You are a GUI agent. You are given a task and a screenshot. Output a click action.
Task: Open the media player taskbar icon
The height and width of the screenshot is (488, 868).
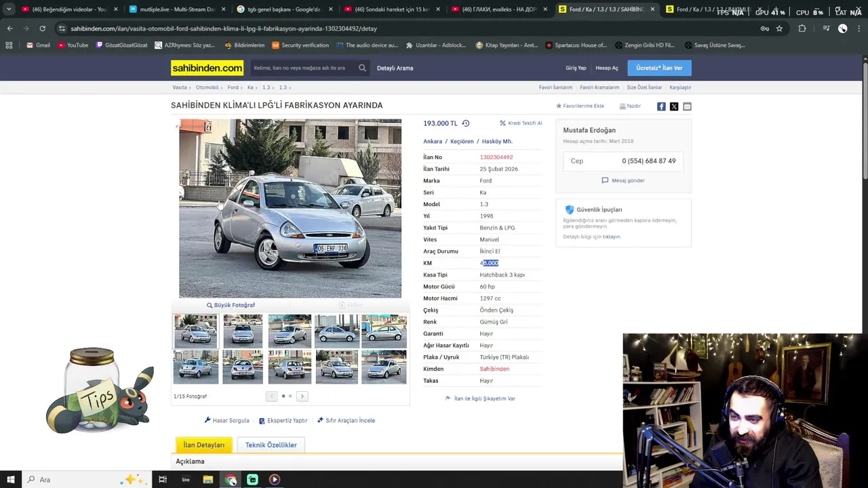(275, 479)
